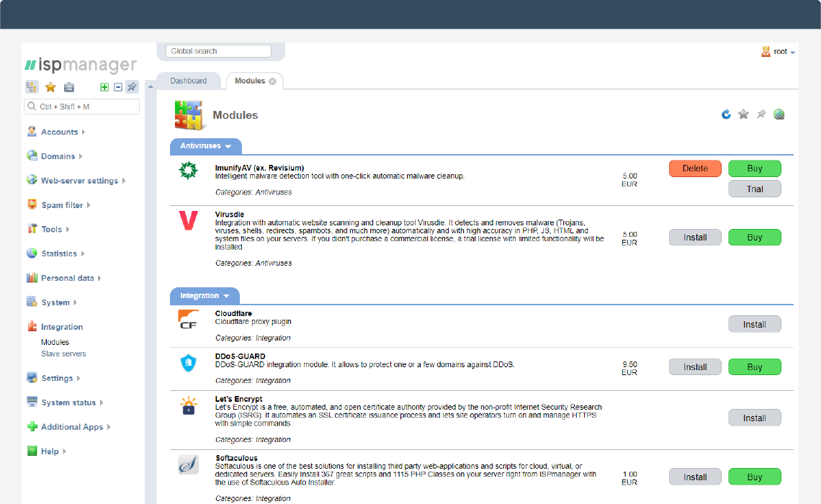Show favorites star in sidebar toolbar

click(x=50, y=87)
